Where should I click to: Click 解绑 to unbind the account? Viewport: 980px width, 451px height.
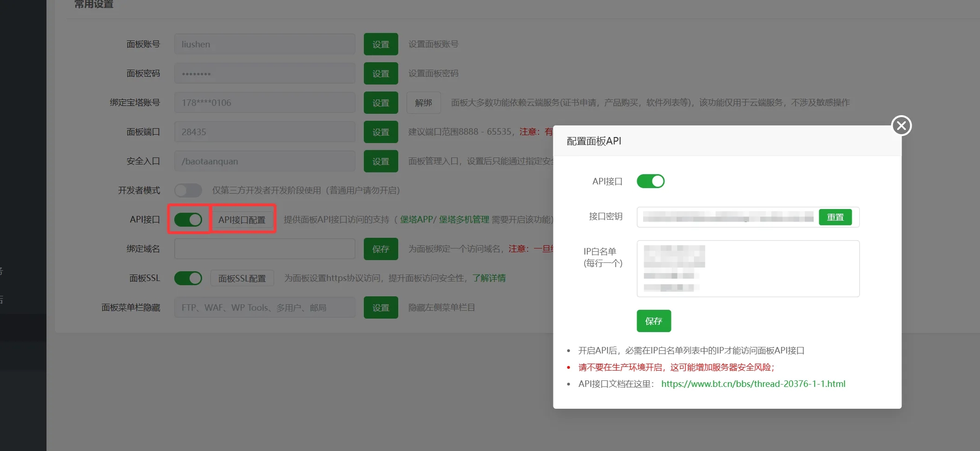tap(424, 103)
